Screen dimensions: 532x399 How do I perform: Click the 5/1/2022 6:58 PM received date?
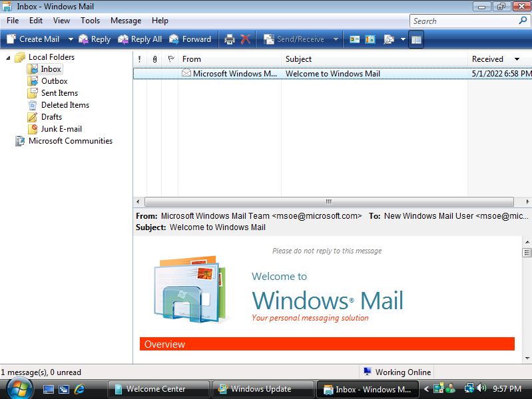501,74
